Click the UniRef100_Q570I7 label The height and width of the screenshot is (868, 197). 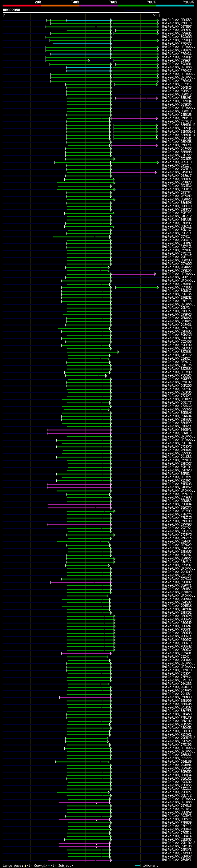(177, 122)
